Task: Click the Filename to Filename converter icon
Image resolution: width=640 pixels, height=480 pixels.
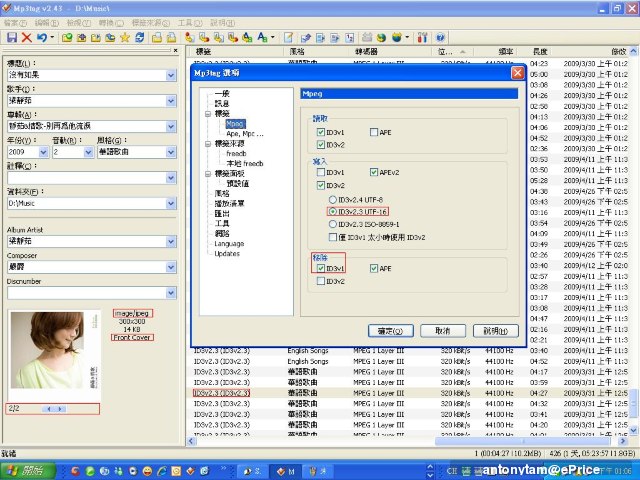Action: coord(219,38)
